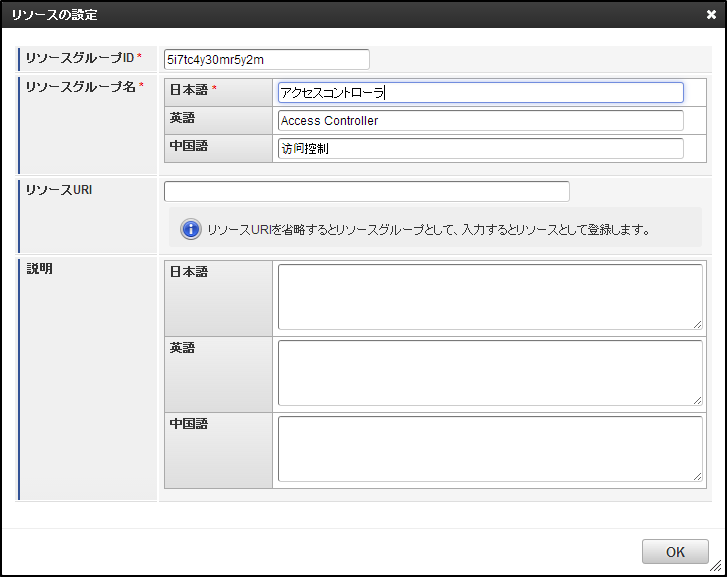The image size is (727, 577).
Task: Click resize grip of 英語 description textarea
Action: point(697,400)
